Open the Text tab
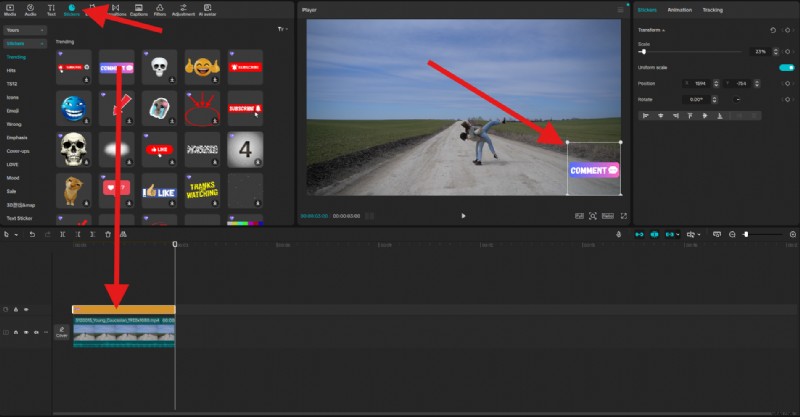The image size is (800, 417). [x=51, y=10]
